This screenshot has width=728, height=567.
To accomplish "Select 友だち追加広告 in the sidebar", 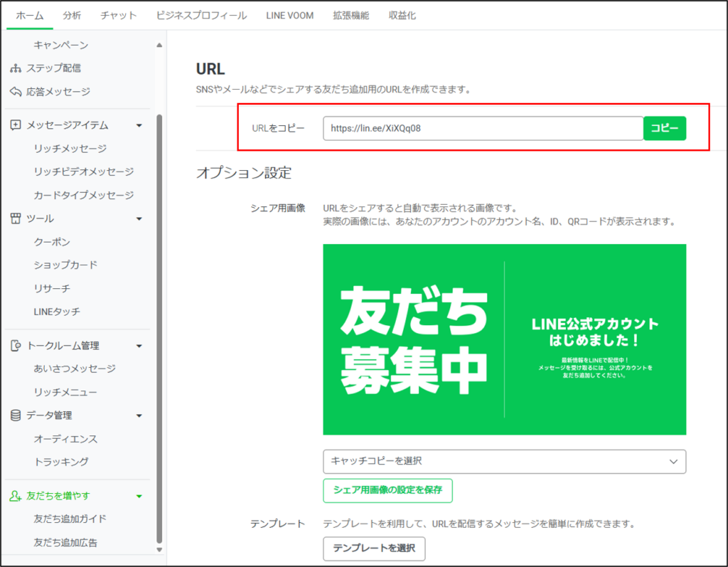I will 65,542.
